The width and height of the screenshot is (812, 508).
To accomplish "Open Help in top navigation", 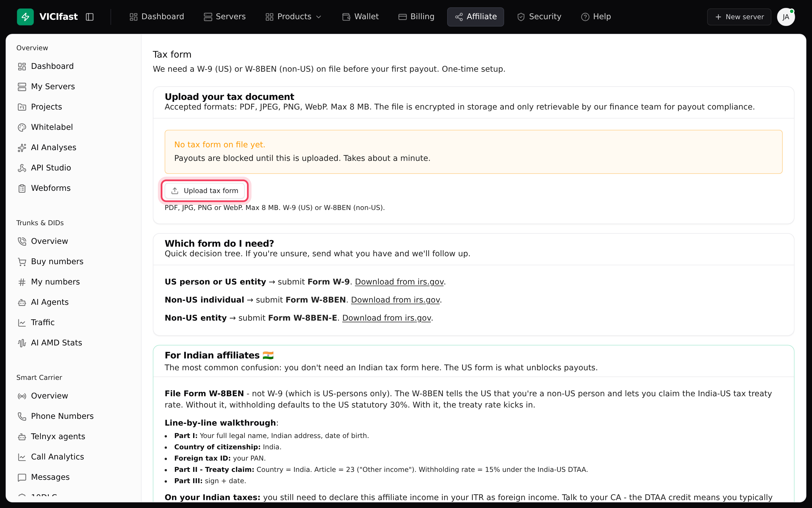I will (x=595, y=17).
